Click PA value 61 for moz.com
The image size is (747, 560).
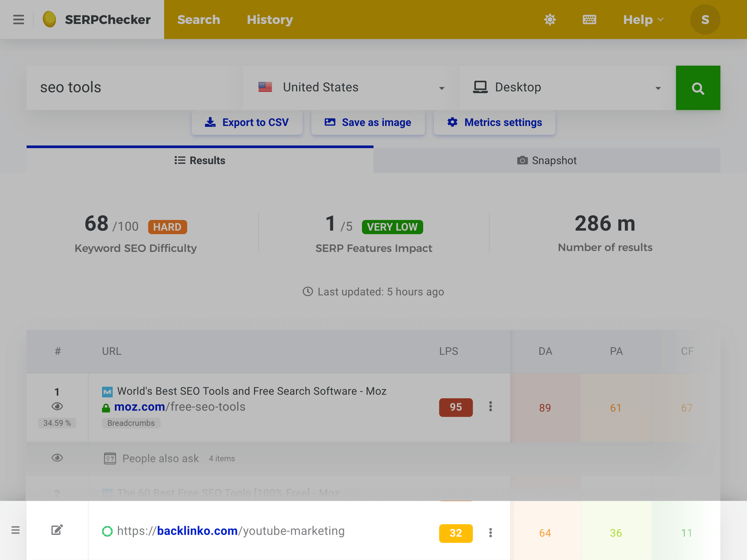click(616, 408)
